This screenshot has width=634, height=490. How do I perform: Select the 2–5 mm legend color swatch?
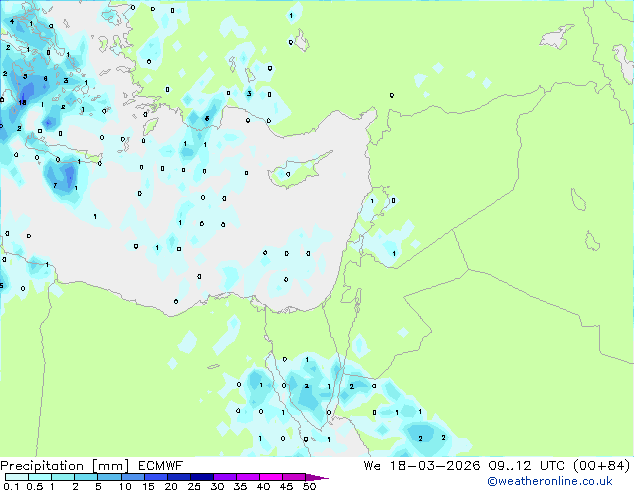click(86, 477)
